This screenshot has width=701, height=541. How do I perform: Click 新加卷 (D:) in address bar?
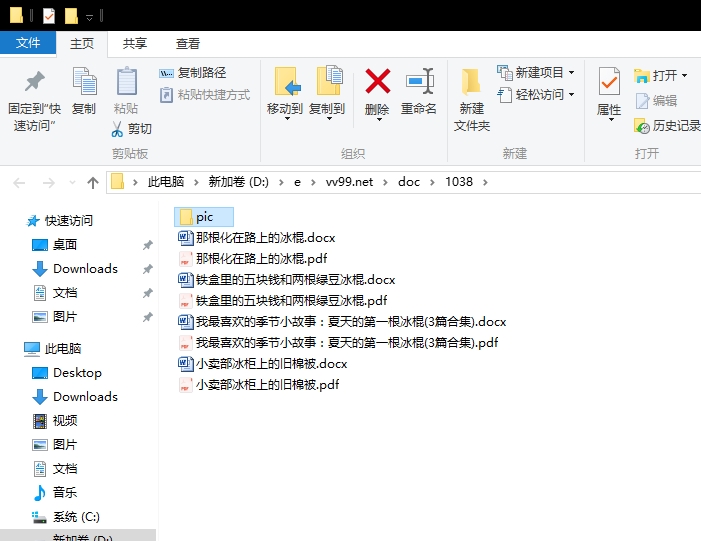[238, 182]
